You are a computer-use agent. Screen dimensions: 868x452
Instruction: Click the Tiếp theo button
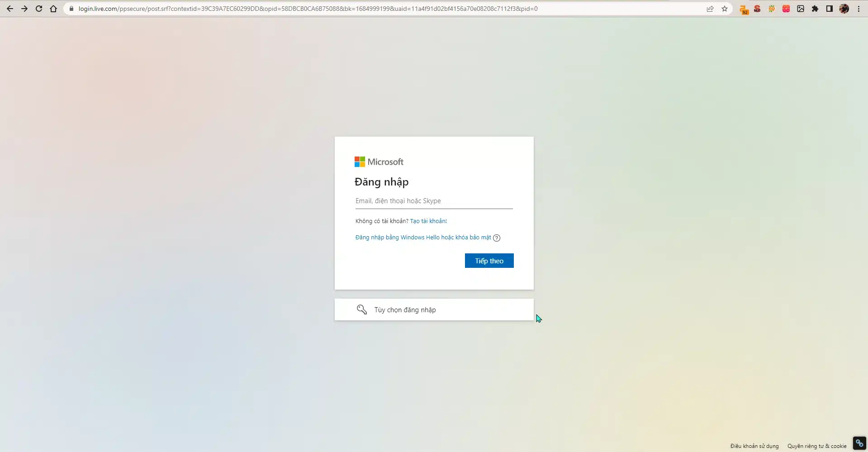pos(489,261)
